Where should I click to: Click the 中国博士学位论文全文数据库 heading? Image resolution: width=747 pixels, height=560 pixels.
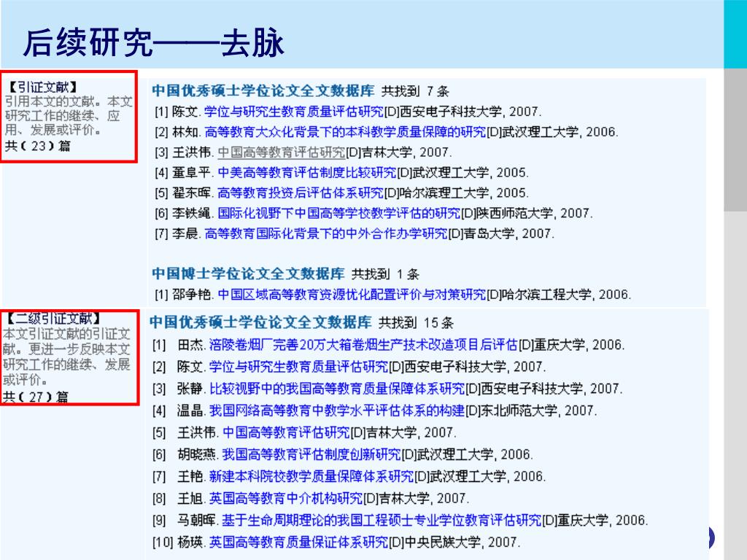(248, 274)
